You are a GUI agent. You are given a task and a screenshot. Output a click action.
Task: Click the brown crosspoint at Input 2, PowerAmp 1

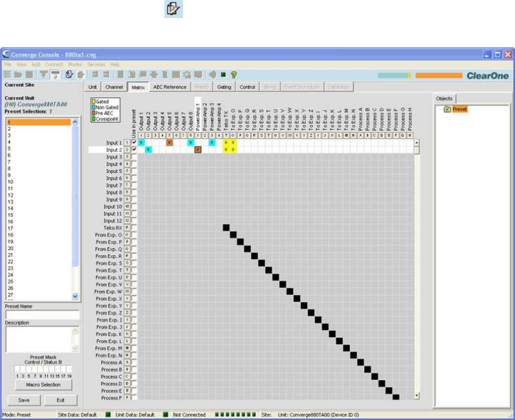tap(198, 149)
